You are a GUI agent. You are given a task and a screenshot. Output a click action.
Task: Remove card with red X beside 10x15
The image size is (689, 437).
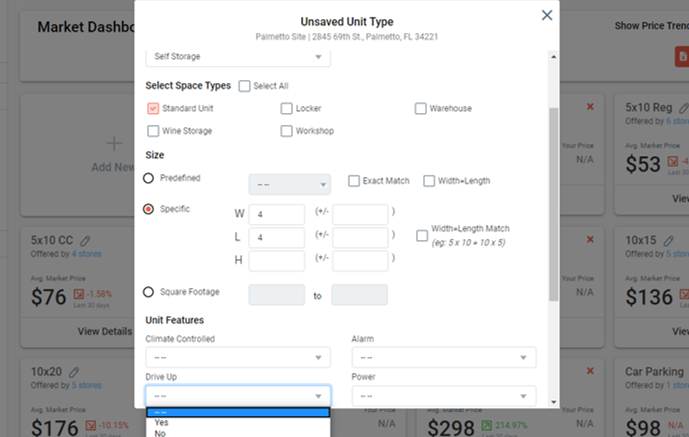[590, 239]
